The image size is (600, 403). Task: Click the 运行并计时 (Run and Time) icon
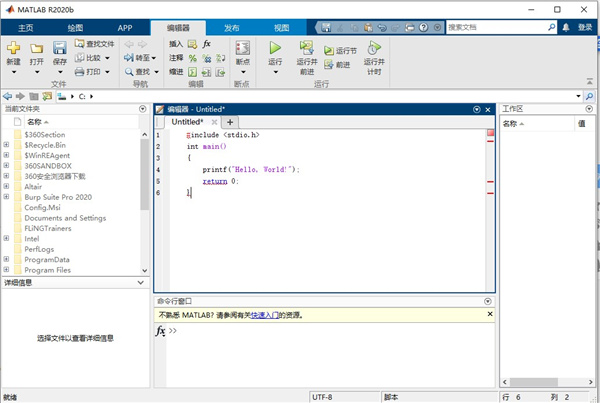(374, 48)
